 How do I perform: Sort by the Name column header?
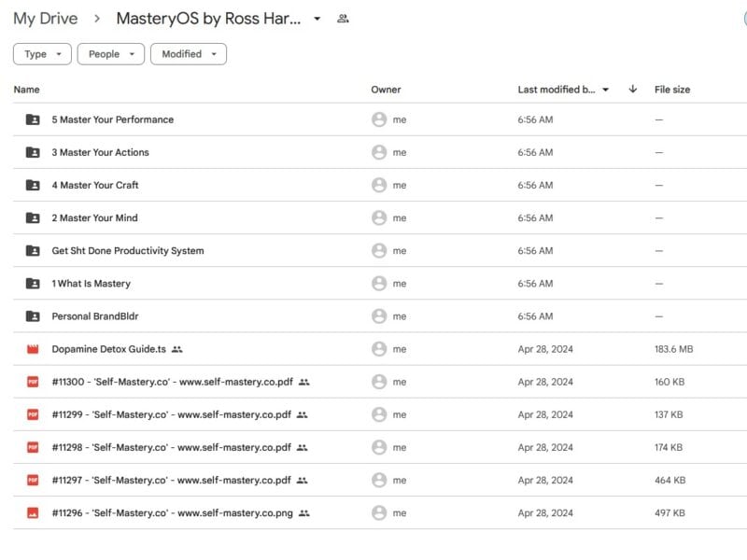(x=27, y=90)
